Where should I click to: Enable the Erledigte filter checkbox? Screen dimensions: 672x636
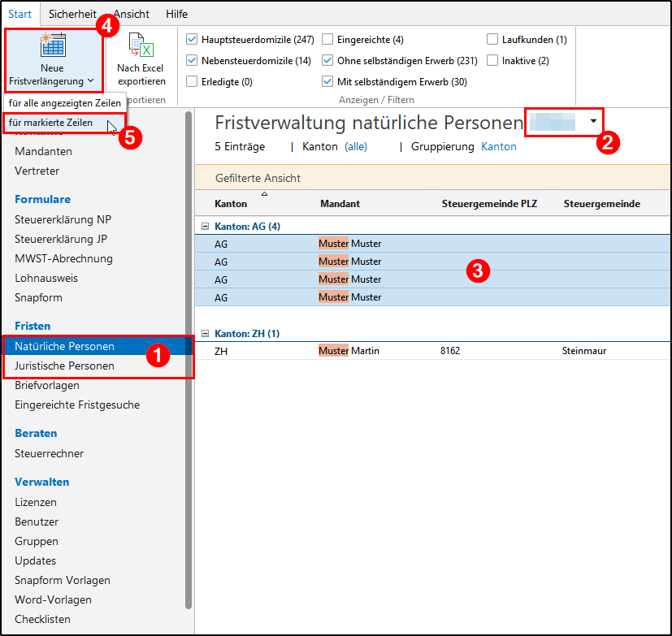192,82
